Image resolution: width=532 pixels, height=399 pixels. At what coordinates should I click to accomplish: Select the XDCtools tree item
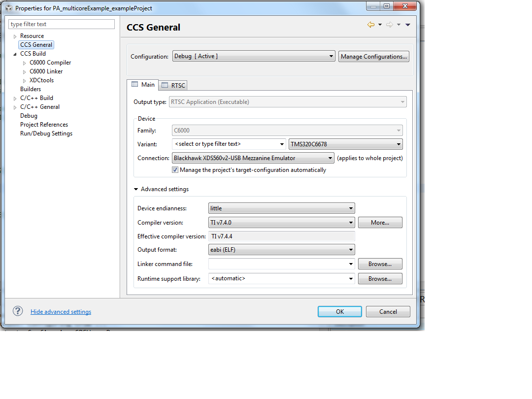(41, 80)
